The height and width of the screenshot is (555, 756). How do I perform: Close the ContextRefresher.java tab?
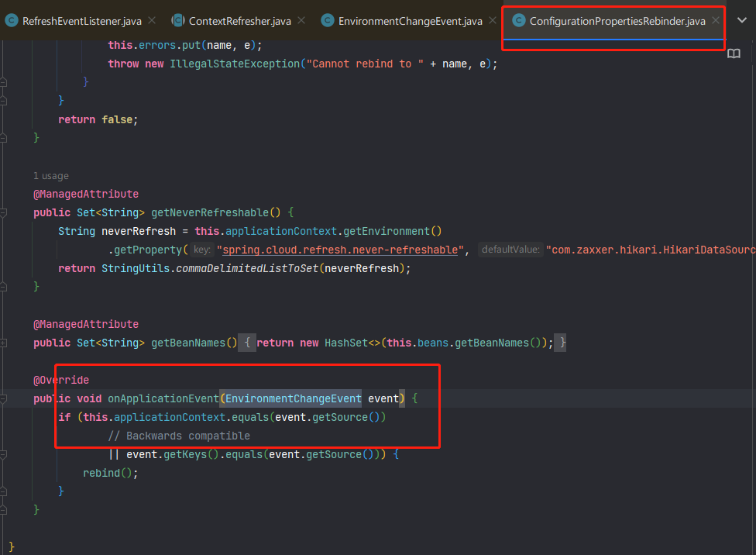pos(301,21)
